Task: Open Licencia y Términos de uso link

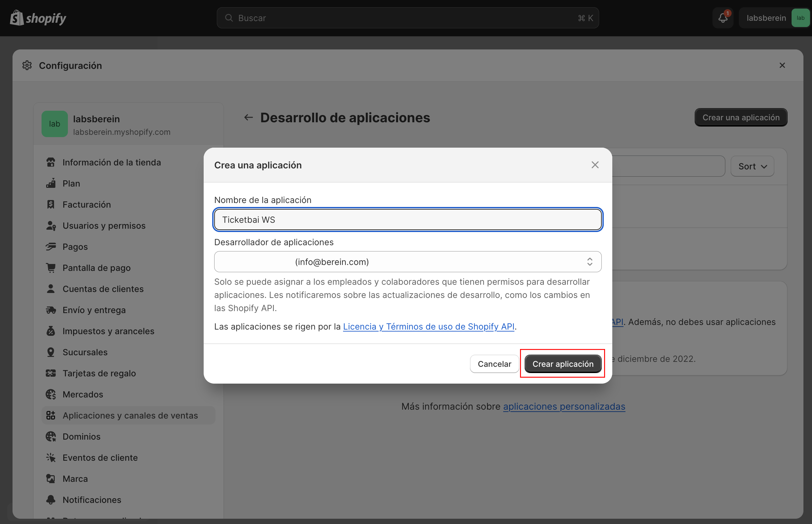Action: click(x=428, y=327)
